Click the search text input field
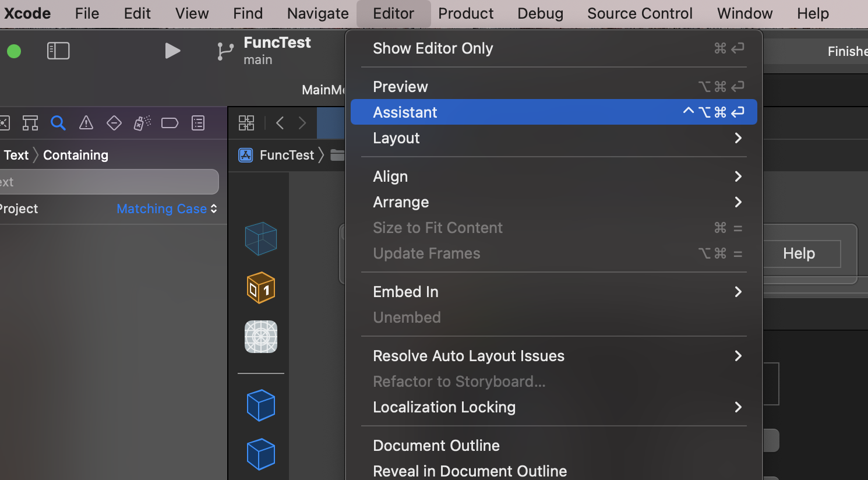 [x=108, y=182]
